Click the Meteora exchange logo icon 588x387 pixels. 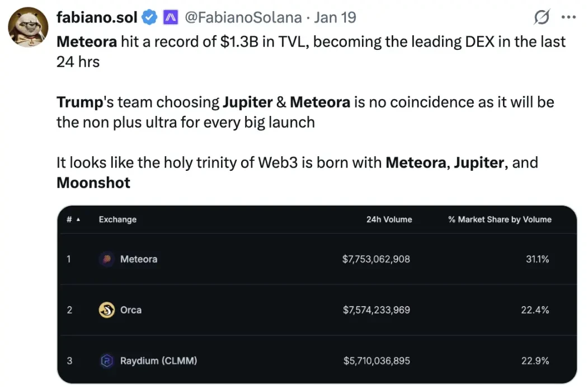[x=108, y=259]
